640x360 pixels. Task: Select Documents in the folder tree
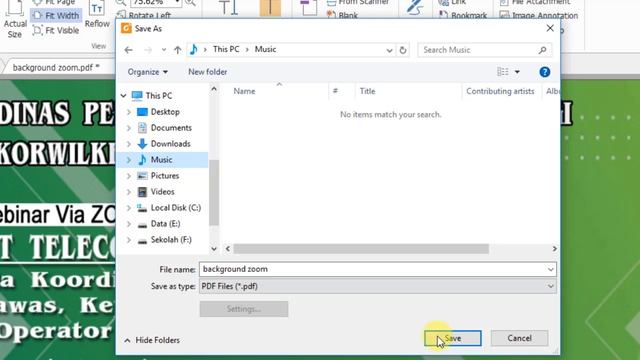point(171,128)
